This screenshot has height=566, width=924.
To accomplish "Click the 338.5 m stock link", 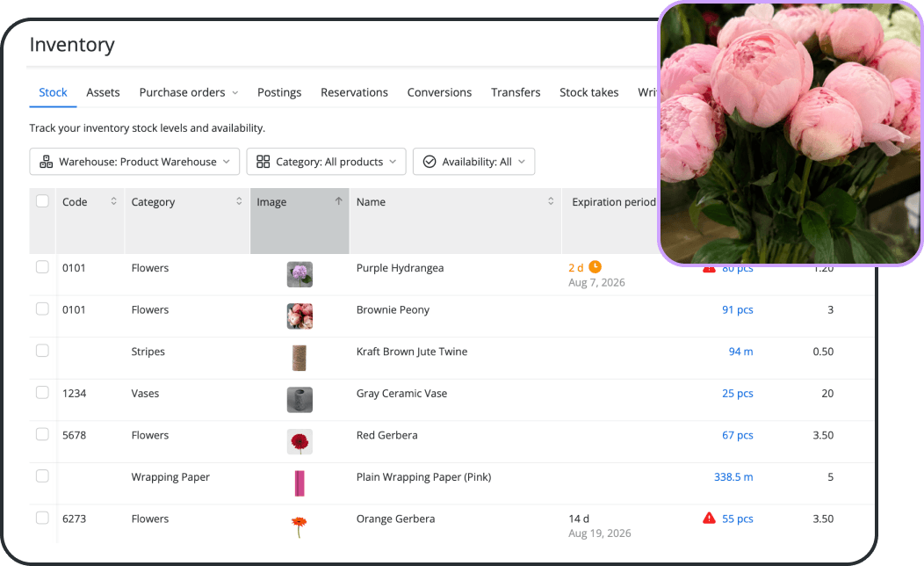I will click(733, 477).
